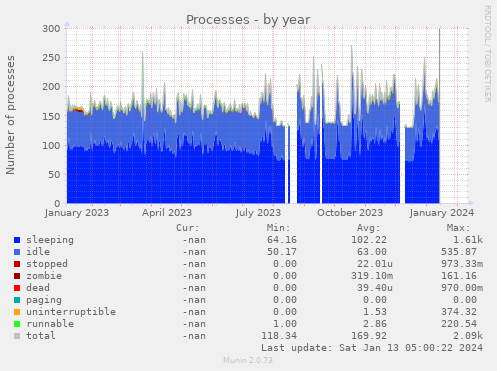497x371 pixels.
Task: Click total average value 169.92
Action: pos(369,336)
